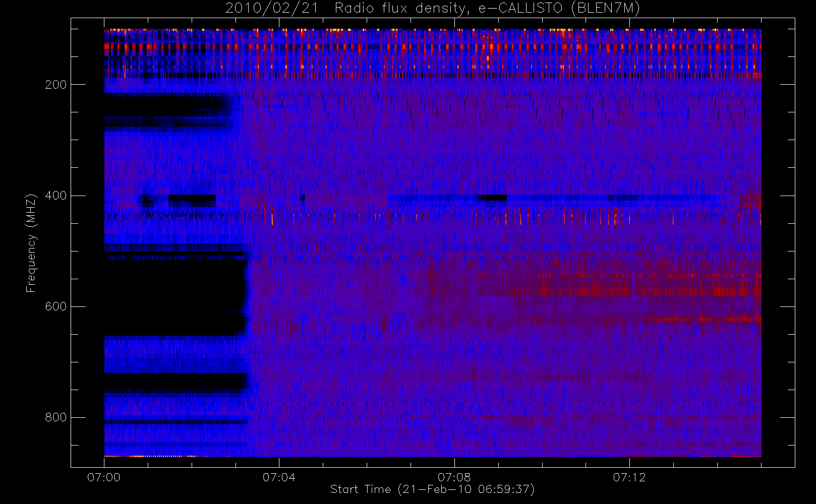Screen dimensions: 816x504
Task: Click the 07:12 time tick label
Action: pyautogui.click(x=629, y=477)
